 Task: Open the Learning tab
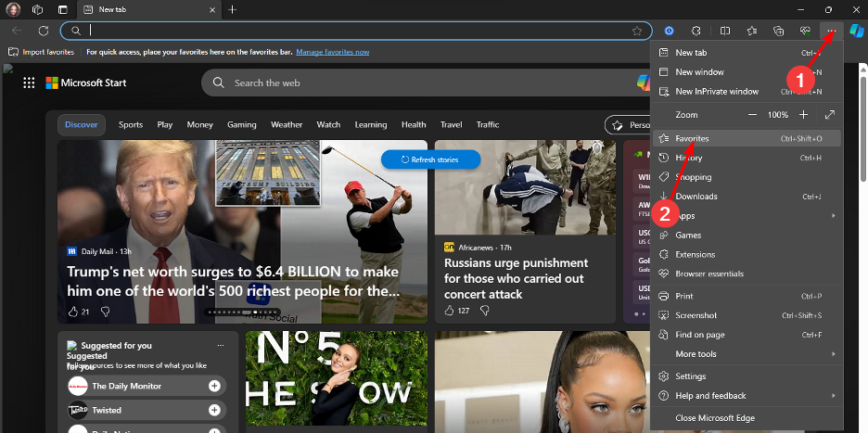pyautogui.click(x=371, y=125)
